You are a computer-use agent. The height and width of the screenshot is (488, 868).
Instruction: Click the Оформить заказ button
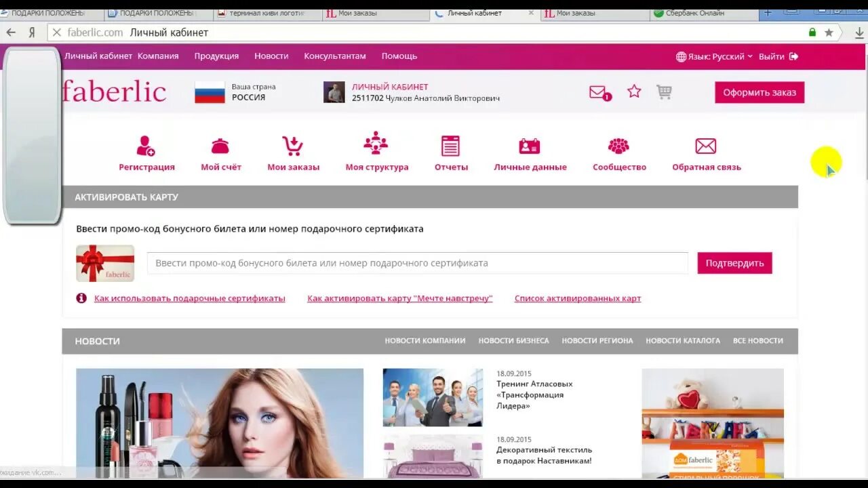pos(759,92)
